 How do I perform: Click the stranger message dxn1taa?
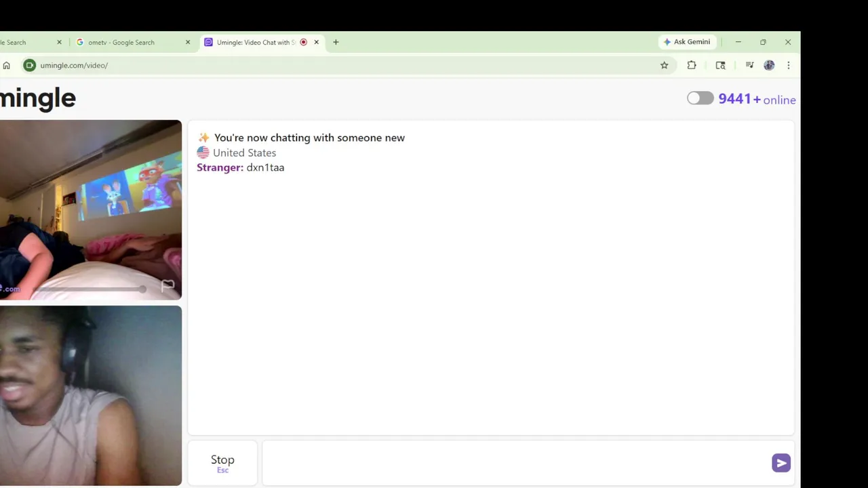point(265,167)
